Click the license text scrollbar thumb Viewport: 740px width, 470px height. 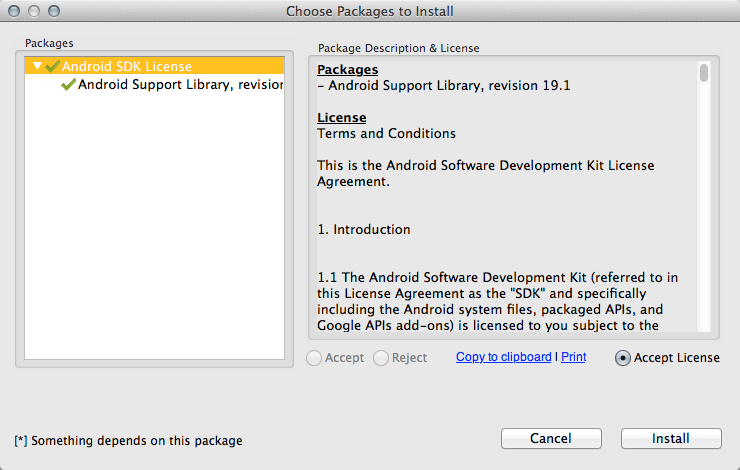pos(704,73)
